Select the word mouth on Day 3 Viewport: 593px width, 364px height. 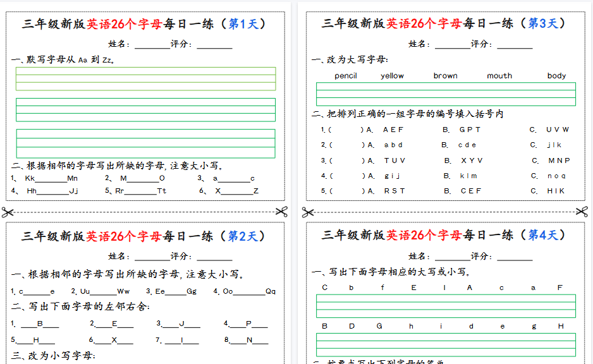pos(499,75)
